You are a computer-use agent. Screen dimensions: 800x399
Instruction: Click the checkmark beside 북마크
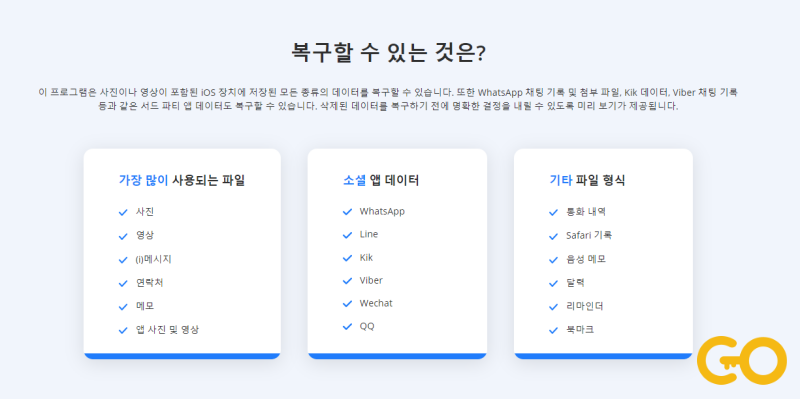click(554, 330)
